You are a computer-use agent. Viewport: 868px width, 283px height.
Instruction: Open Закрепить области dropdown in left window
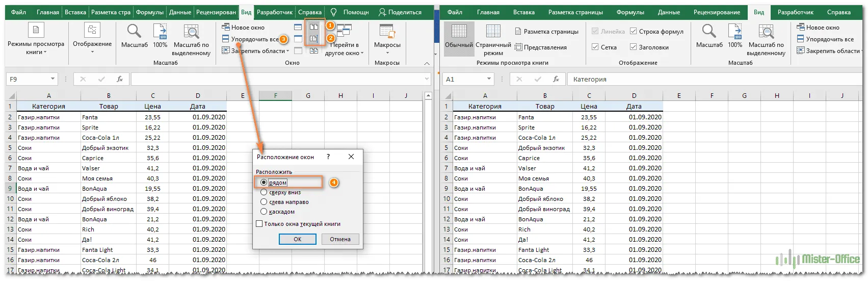point(255,51)
